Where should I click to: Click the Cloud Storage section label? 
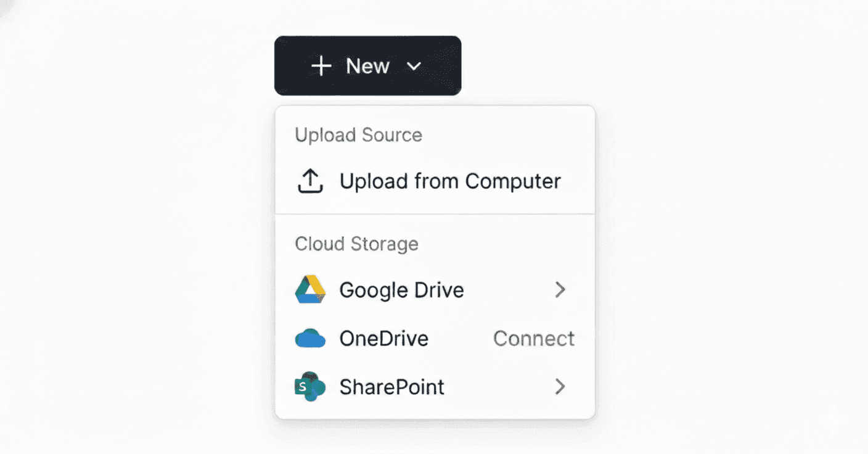[356, 244]
